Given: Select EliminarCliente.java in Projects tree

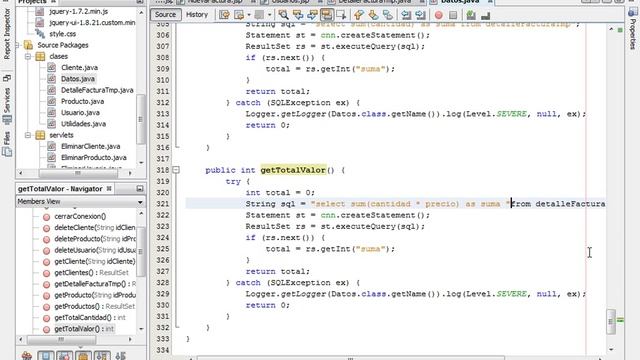Looking at the screenshot, I should (91, 146).
